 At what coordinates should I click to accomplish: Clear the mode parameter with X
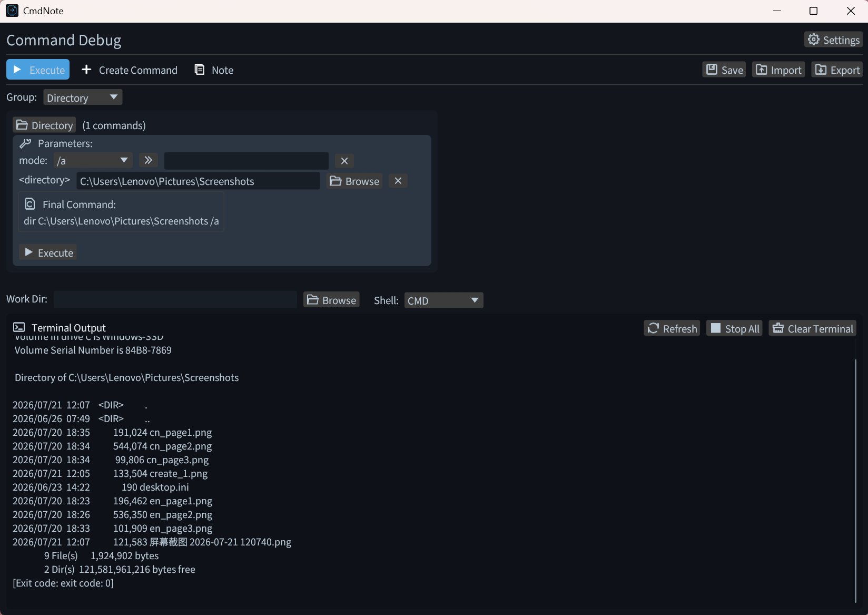click(344, 161)
